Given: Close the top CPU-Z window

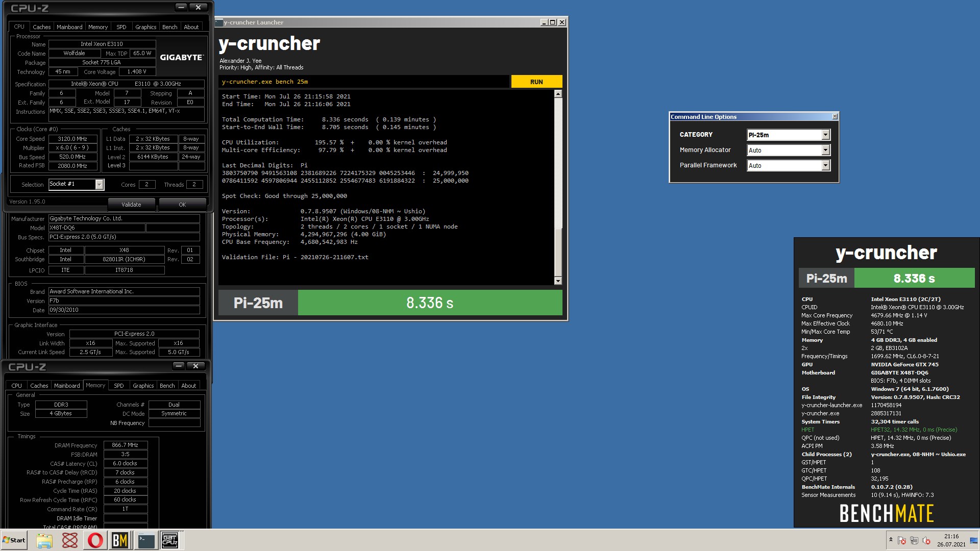Looking at the screenshot, I should pos(198,7).
